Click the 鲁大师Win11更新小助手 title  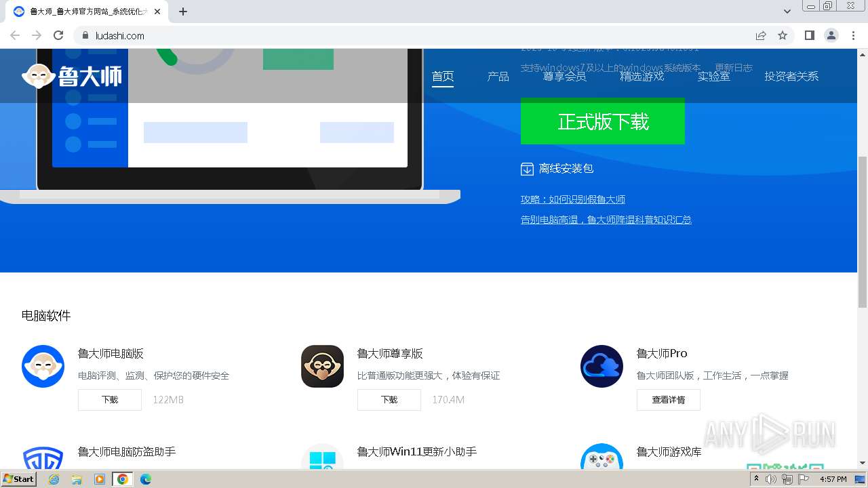[417, 451]
